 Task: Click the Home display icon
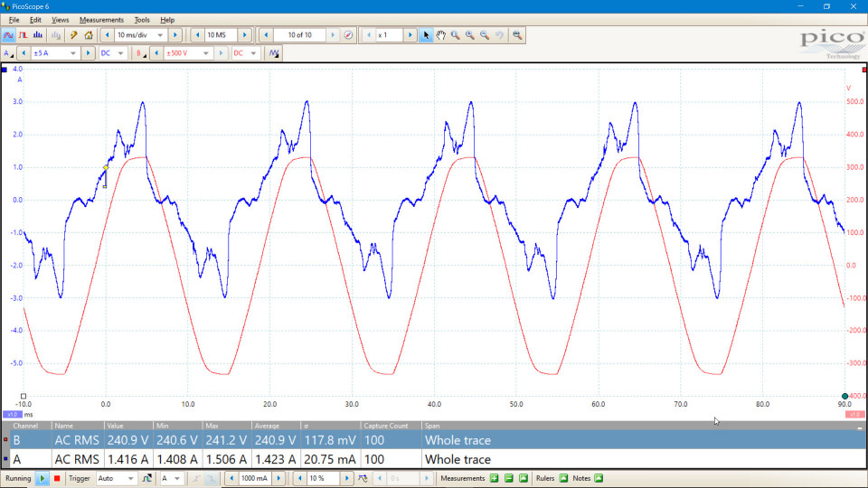point(89,35)
